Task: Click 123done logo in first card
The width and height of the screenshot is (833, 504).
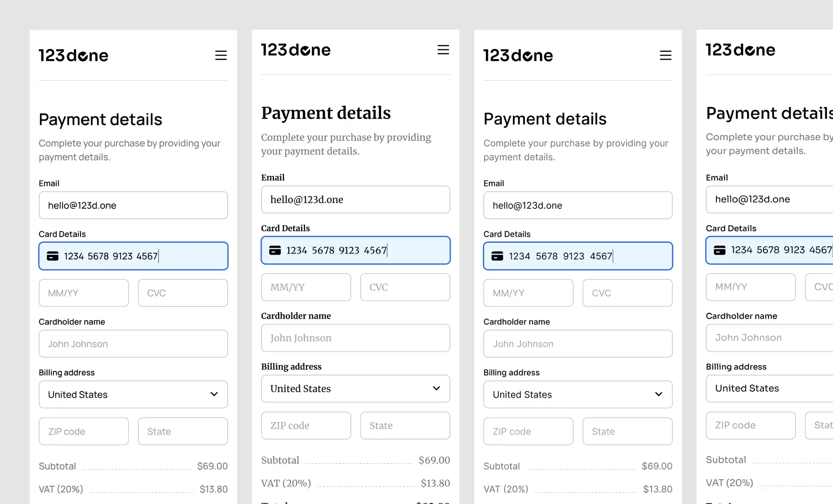Action: [73, 56]
